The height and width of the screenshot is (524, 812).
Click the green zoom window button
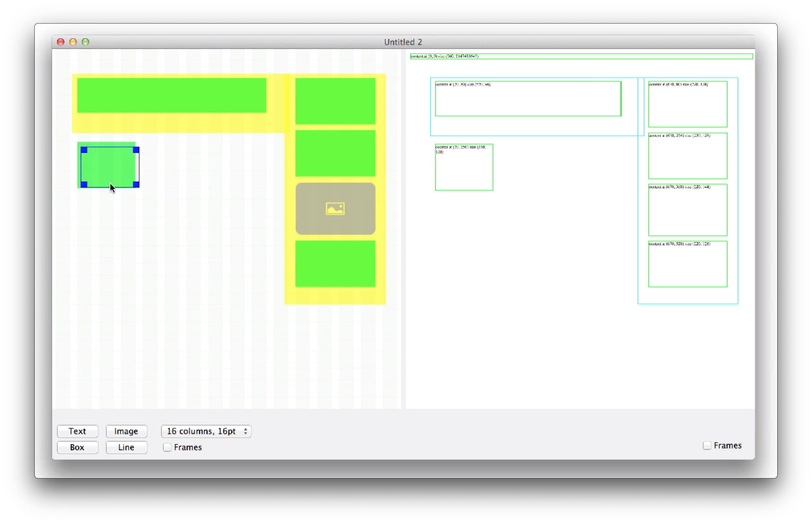86,42
